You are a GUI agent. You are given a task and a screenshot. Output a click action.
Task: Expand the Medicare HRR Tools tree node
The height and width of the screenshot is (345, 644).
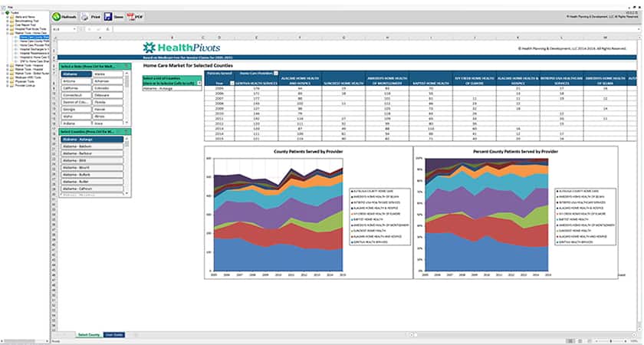click(x=8, y=77)
